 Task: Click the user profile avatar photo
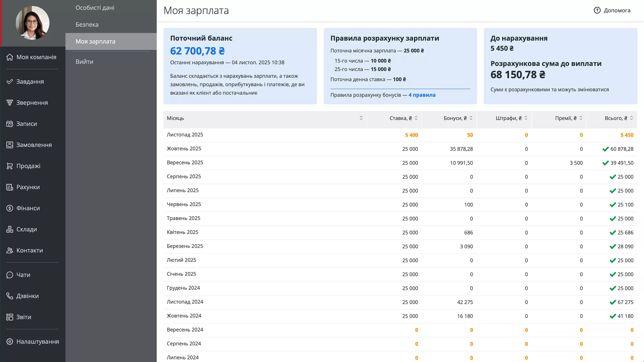[x=32, y=23]
